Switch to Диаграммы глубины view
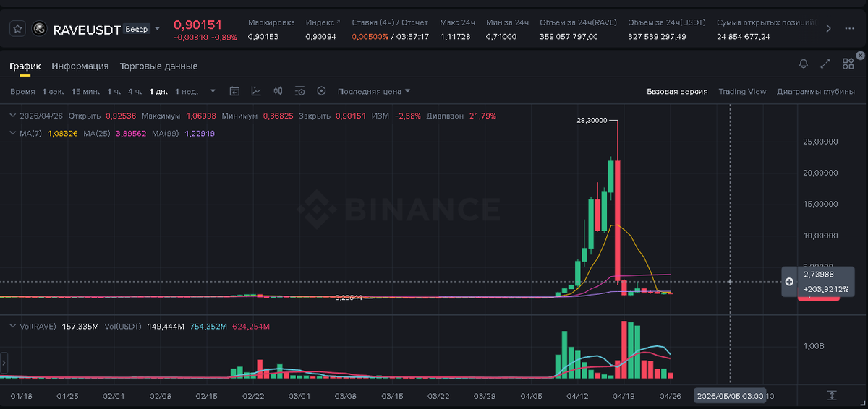 pyautogui.click(x=816, y=92)
